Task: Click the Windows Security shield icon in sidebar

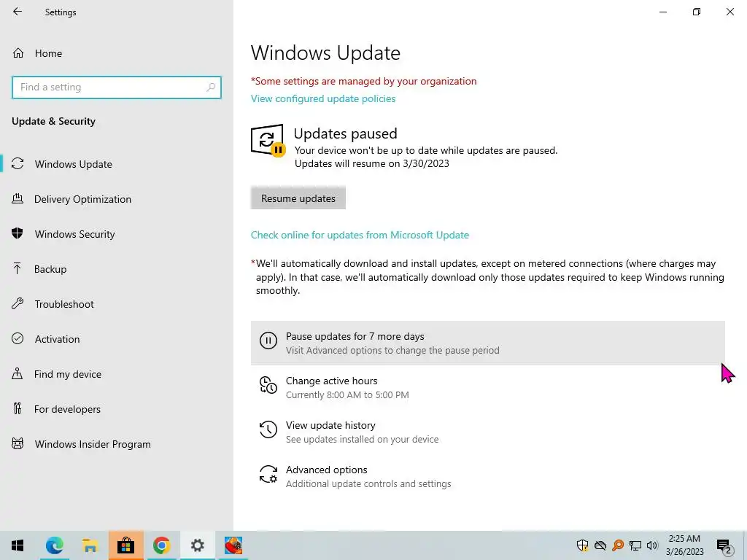Action: (18, 234)
